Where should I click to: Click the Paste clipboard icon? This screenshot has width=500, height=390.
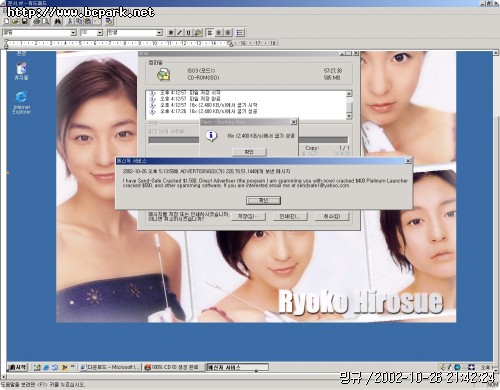88,21
